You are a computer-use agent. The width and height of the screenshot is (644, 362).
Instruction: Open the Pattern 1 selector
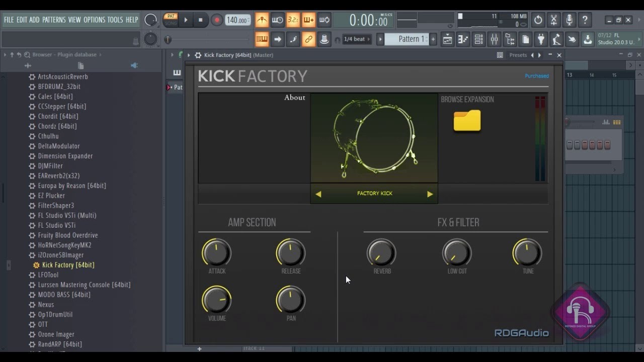pyautogui.click(x=407, y=39)
